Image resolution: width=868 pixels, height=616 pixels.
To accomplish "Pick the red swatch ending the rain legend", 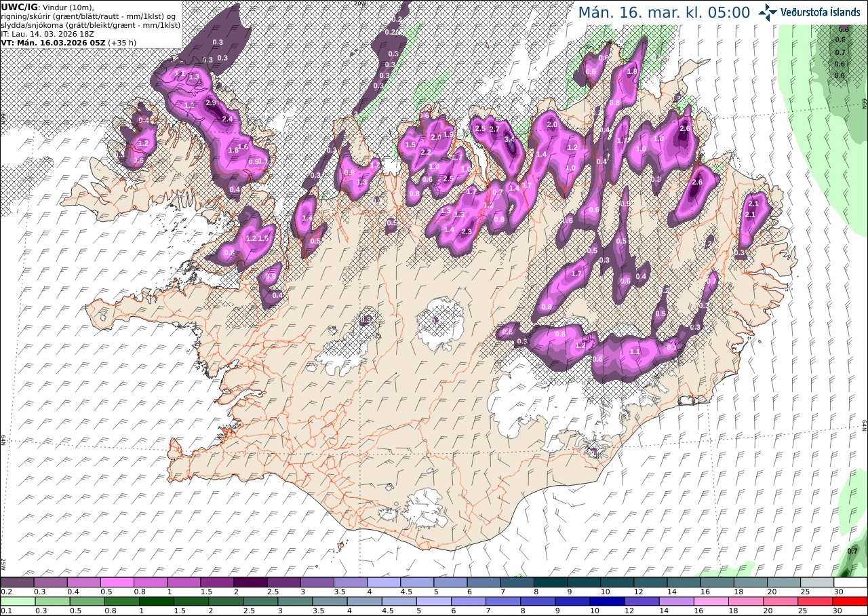I will click(x=851, y=601).
